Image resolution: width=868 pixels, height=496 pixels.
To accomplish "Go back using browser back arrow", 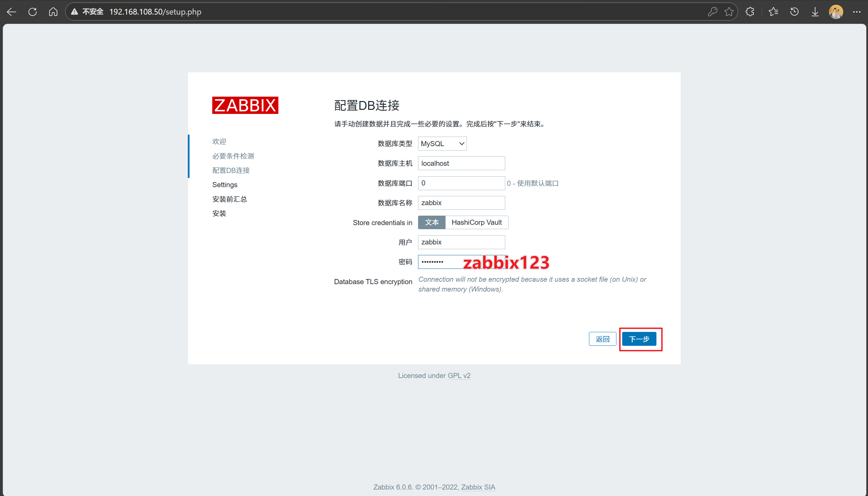I will tap(12, 12).
